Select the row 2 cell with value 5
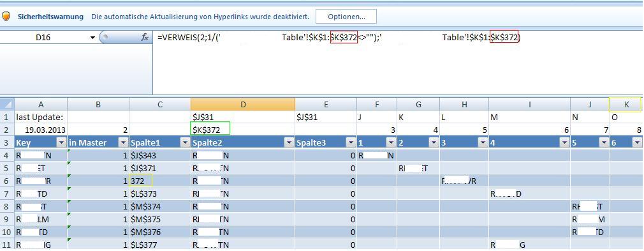 tap(464, 130)
